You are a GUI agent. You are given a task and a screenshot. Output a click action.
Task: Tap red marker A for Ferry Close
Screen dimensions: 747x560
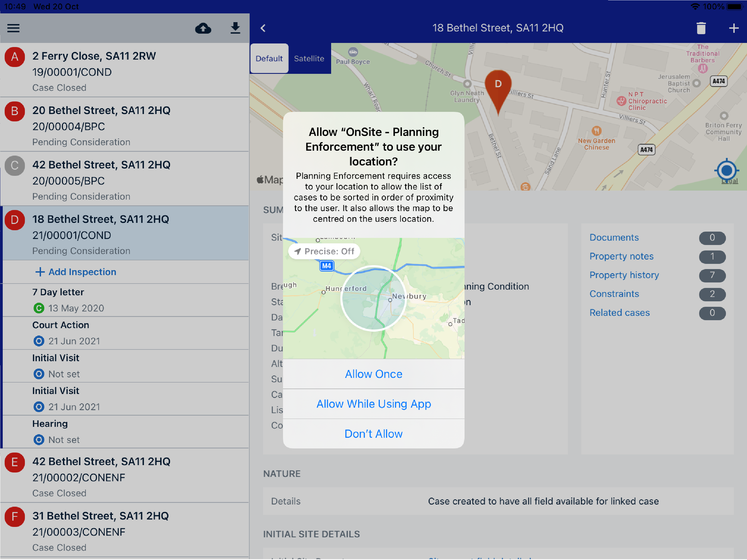14,57
